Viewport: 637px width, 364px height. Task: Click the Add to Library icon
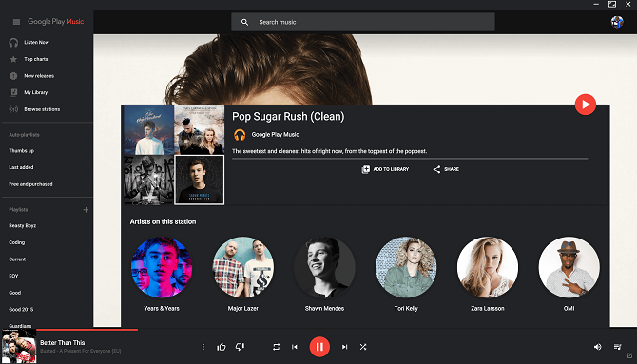coord(366,169)
